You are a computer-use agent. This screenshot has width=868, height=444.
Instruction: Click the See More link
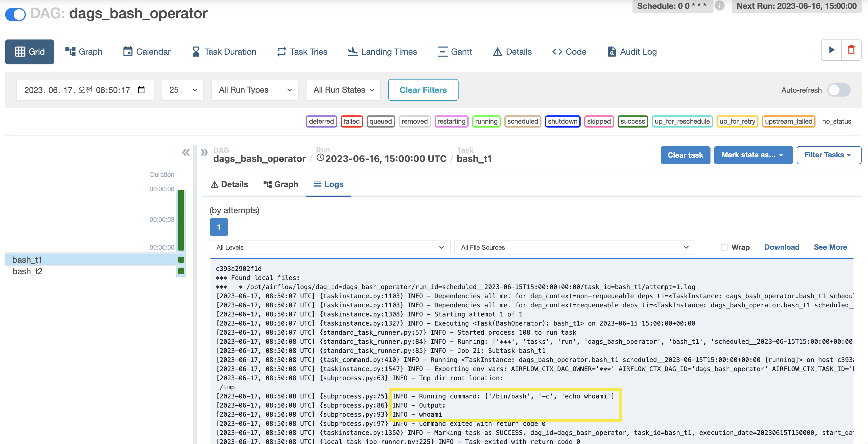point(830,247)
